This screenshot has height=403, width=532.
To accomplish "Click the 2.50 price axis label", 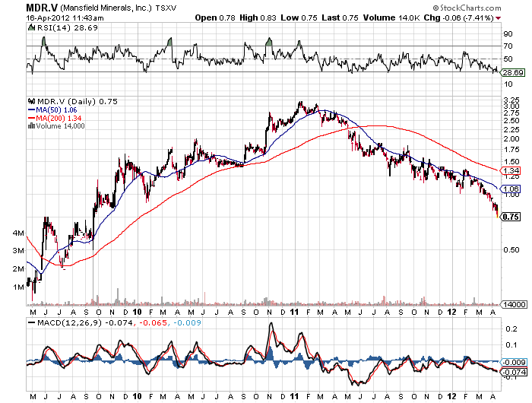I will tap(511, 121).
